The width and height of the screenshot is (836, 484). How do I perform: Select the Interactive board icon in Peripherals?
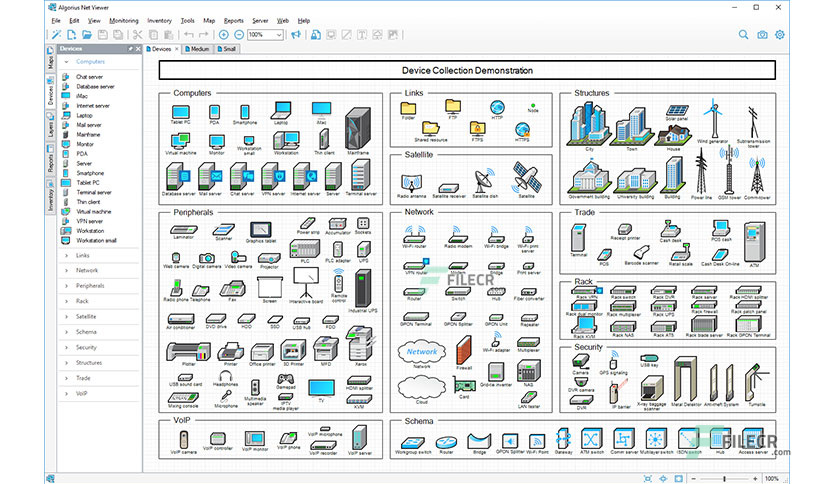[x=306, y=282]
